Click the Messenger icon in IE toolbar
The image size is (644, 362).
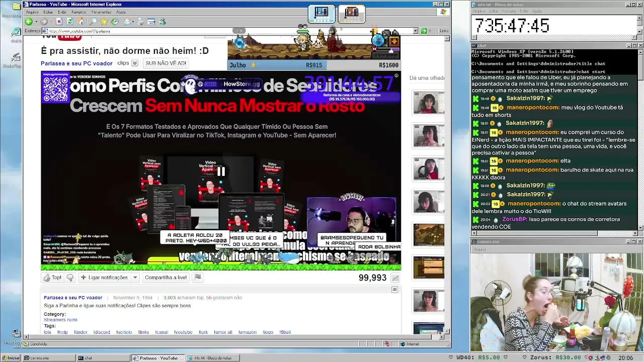[162, 22]
